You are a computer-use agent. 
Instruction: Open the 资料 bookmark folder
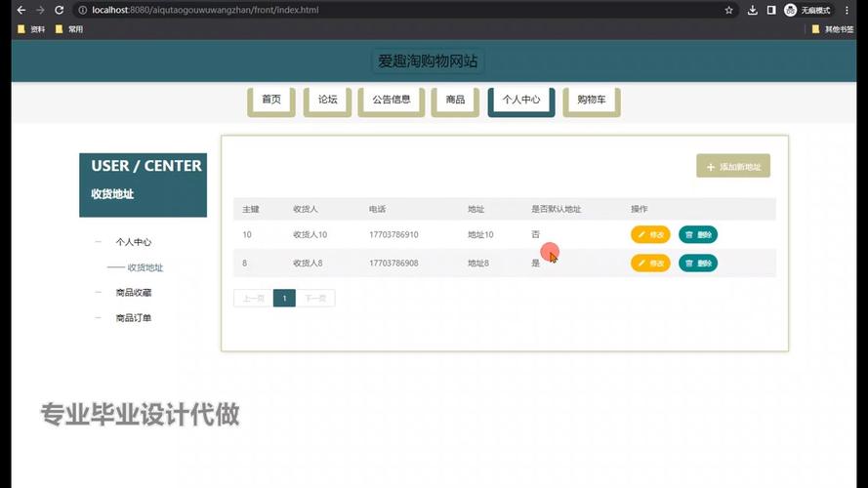click(x=31, y=29)
